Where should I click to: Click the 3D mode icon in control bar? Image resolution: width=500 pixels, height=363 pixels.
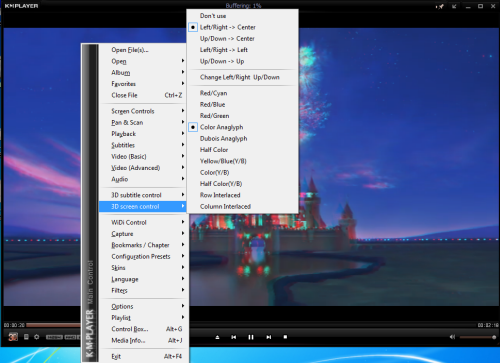click(13, 337)
